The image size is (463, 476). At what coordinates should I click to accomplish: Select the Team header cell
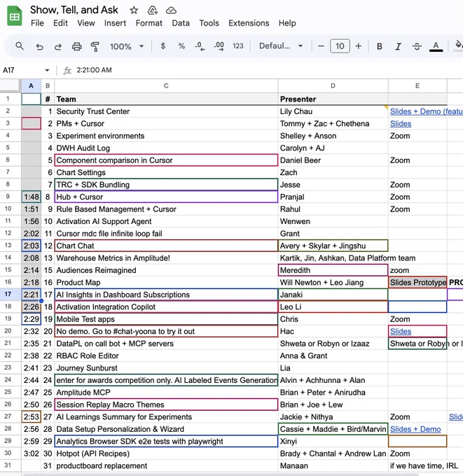coord(166,99)
